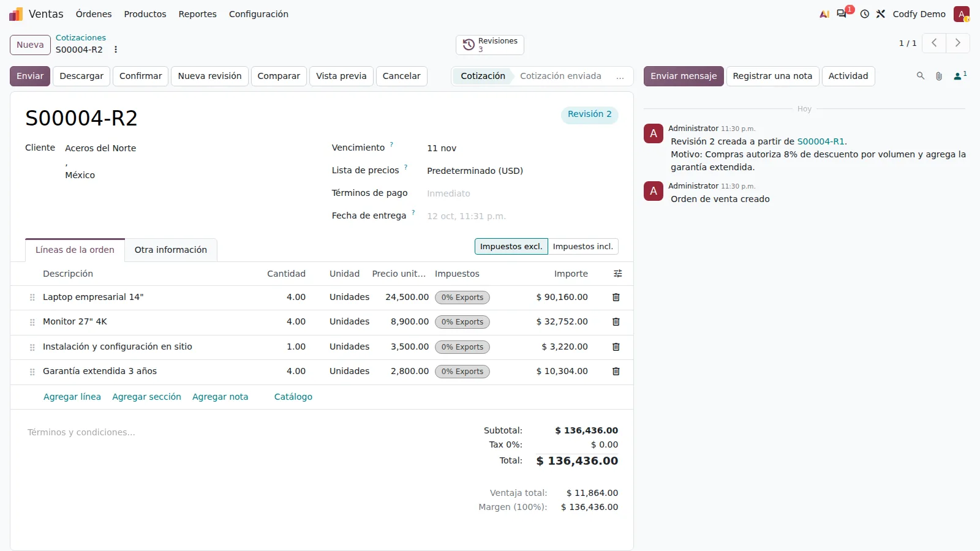This screenshot has width=980, height=551.
Task: Click the Confirmar button
Action: (x=141, y=76)
